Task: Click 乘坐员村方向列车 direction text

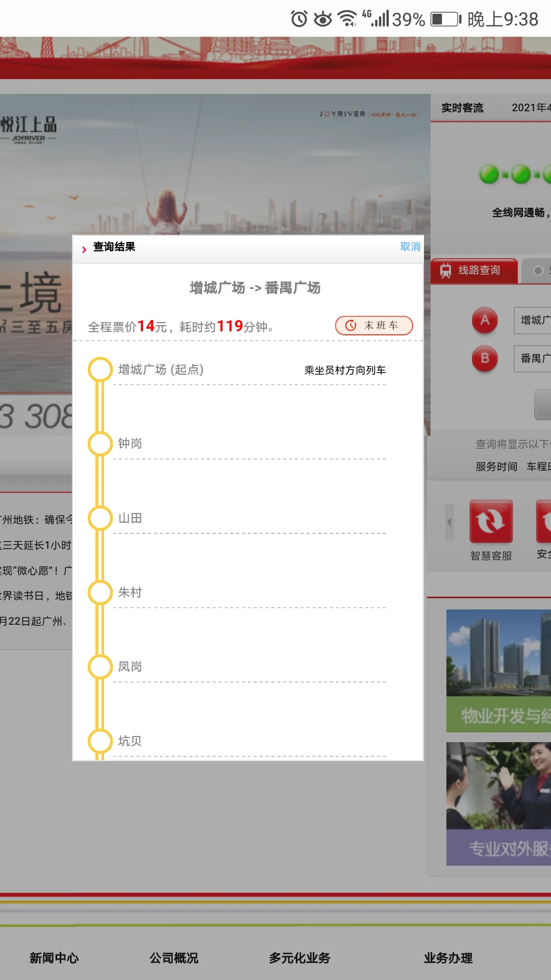Action: click(345, 370)
